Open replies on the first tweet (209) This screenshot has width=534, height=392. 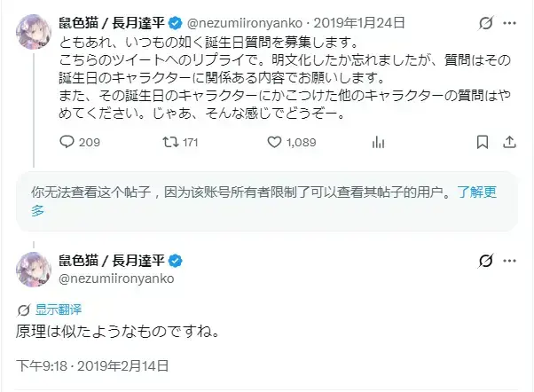pos(80,142)
